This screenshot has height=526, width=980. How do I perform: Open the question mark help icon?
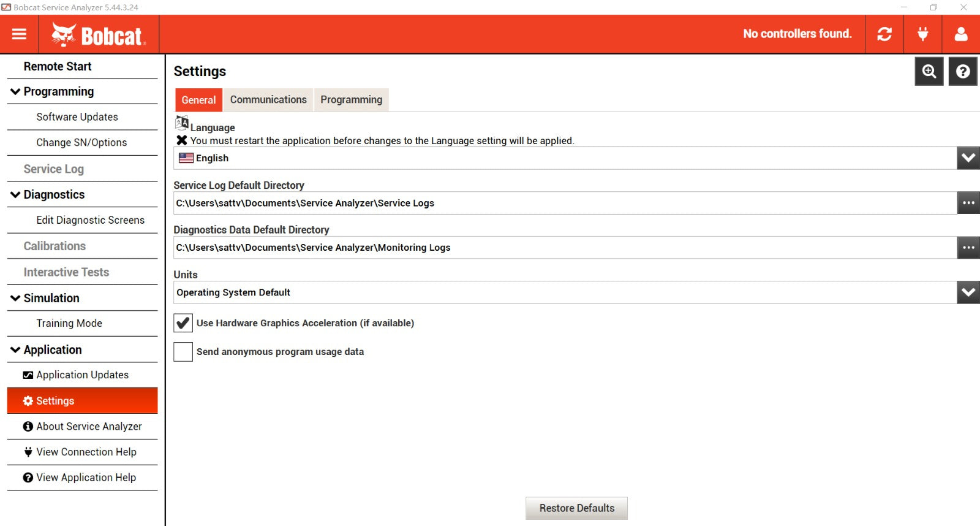coord(962,72)
